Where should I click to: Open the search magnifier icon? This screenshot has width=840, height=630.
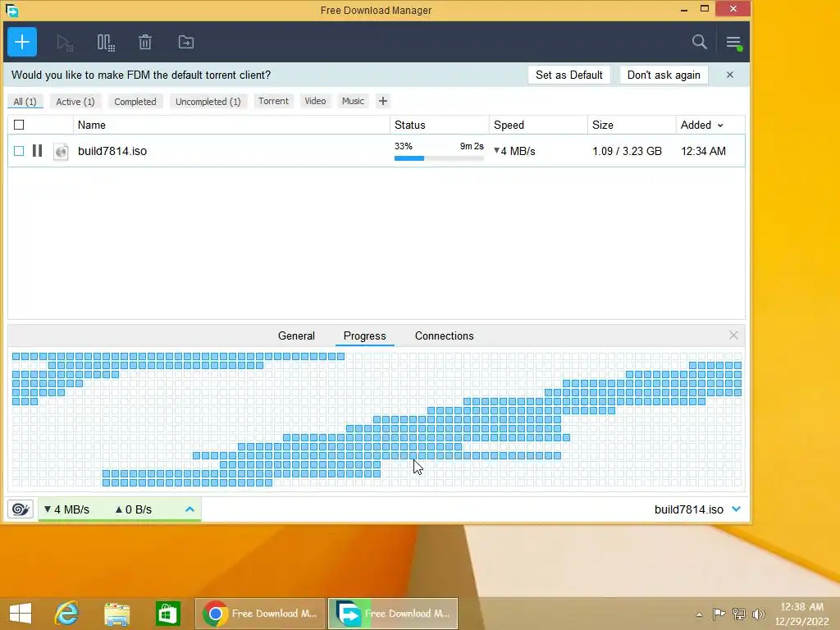tap(699, 42)
